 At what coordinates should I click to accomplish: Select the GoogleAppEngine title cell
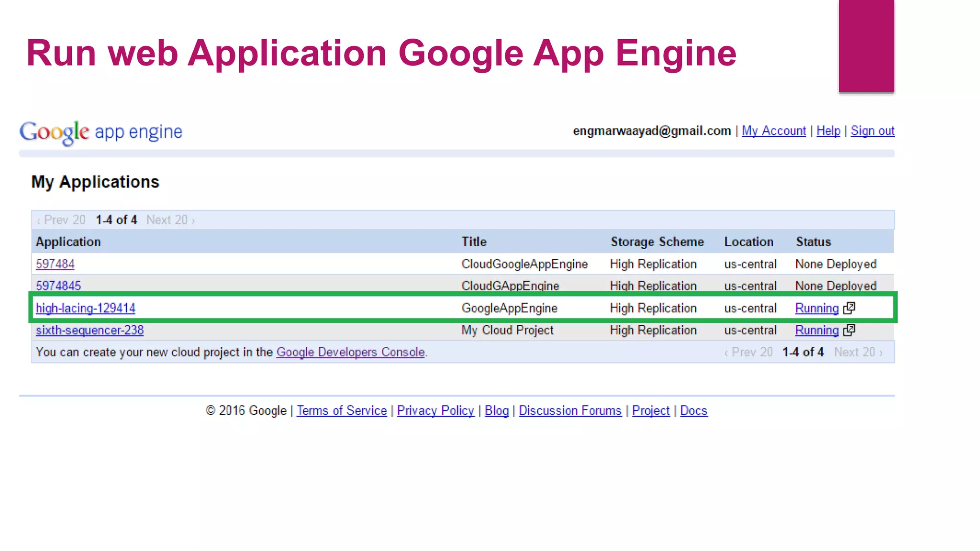pyautogui.click(x=510, y=308)
